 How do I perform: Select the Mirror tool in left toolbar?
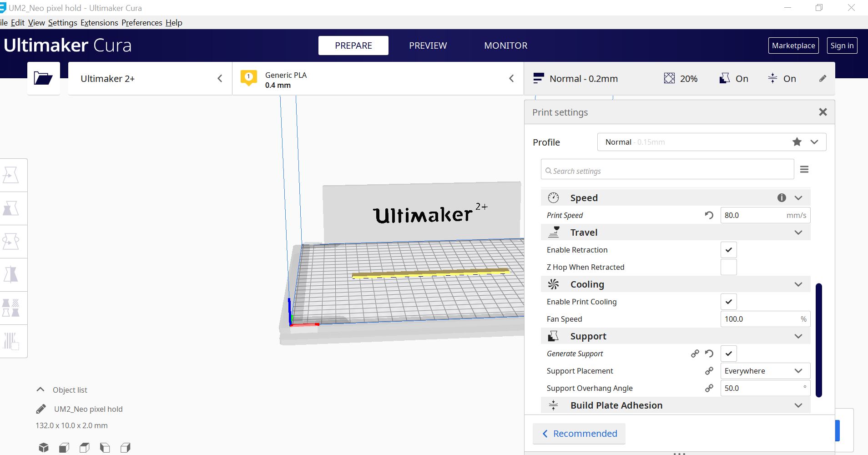coord(11,275)
